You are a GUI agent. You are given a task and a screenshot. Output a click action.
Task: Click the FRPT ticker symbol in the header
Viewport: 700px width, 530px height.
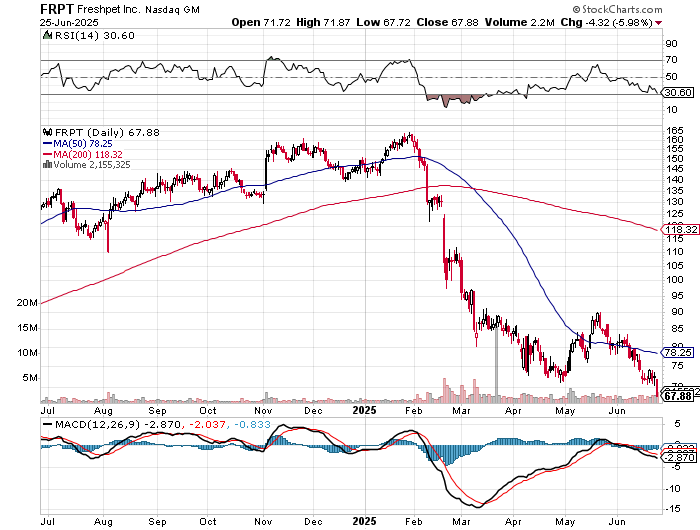57,9
